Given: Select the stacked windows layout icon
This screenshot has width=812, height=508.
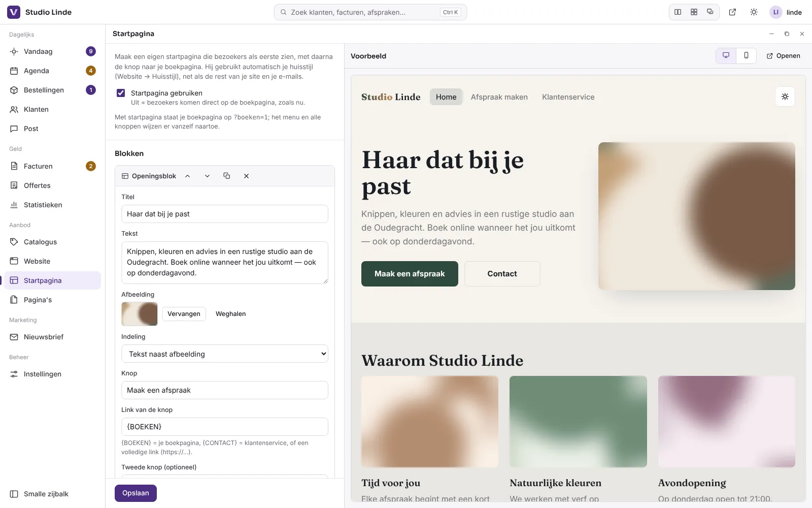Looking at the screenshot, I should (x=710, y=12).
